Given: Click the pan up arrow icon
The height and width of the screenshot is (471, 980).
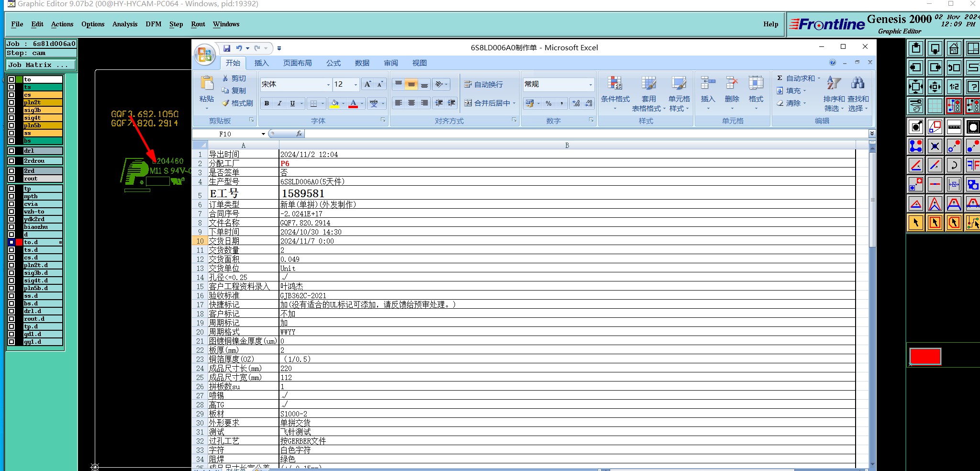Looking at the screenshot, I should [916, 48].
